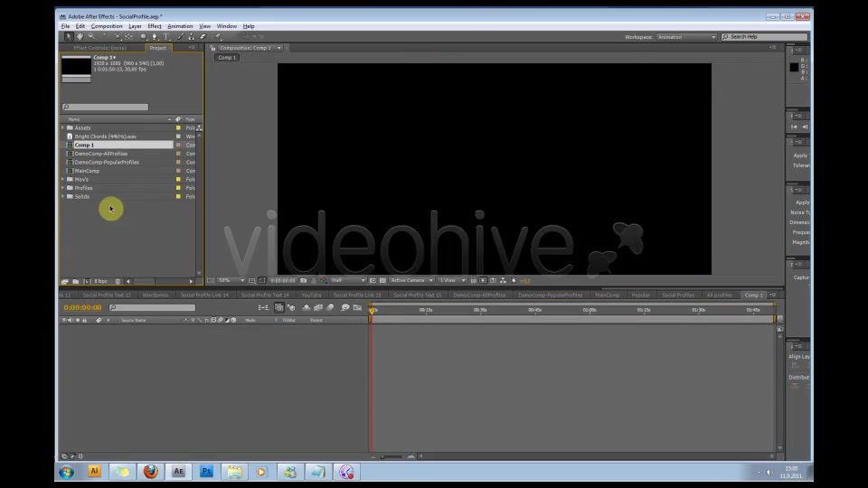Screen dimensions: 868x488
Task: Select the Brush tool
Action: (180, 36)
